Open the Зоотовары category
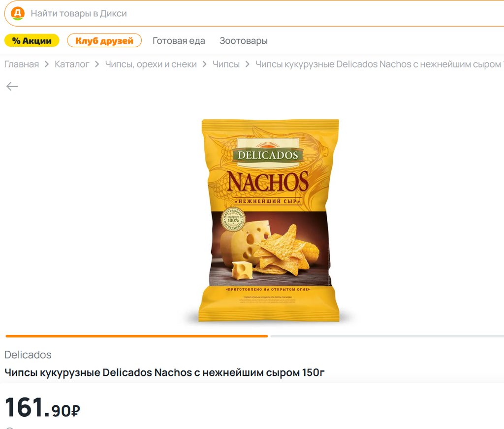 [x=244, y=41]
